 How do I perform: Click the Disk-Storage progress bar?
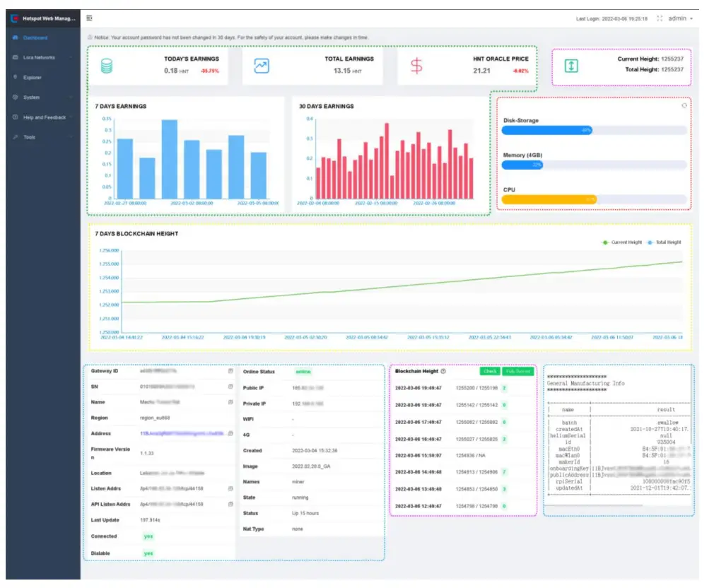click(594, 130)
